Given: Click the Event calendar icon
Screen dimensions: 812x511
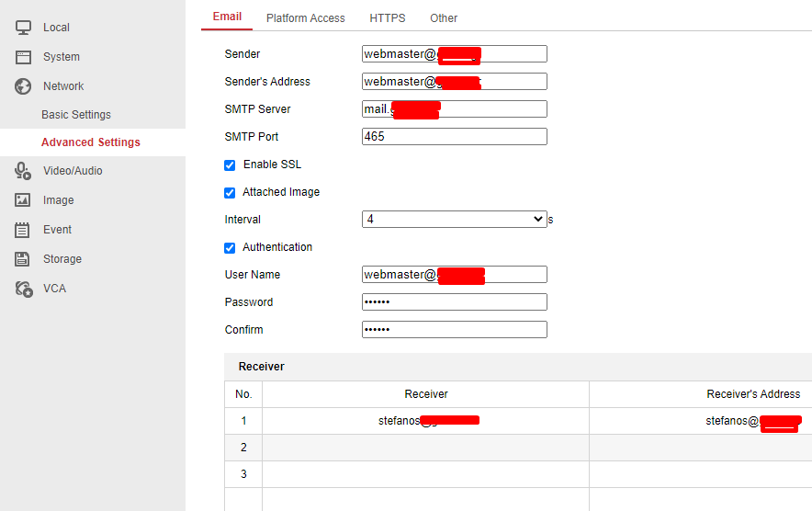Looking at the screenshot, I should tap(24, 230).
